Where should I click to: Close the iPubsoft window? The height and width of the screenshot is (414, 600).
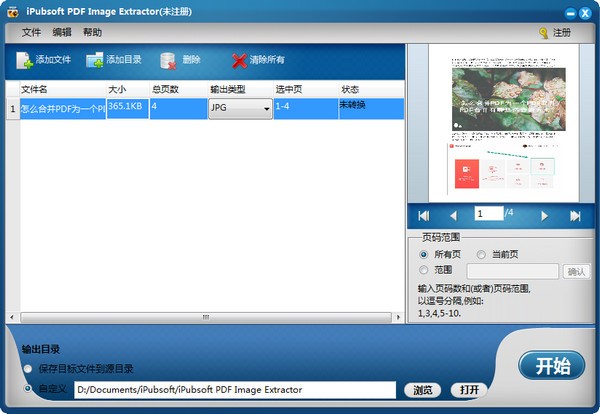point(585,14)
